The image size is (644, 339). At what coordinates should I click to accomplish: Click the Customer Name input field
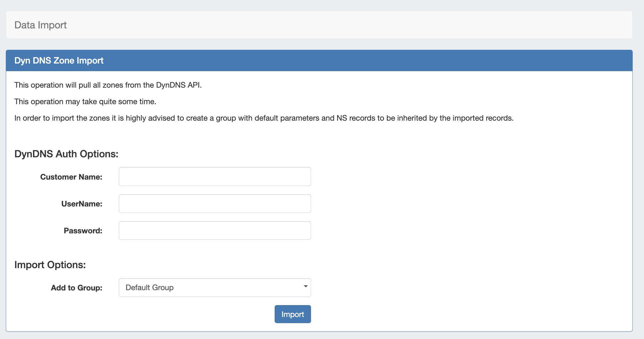click(x=215, y=177)
